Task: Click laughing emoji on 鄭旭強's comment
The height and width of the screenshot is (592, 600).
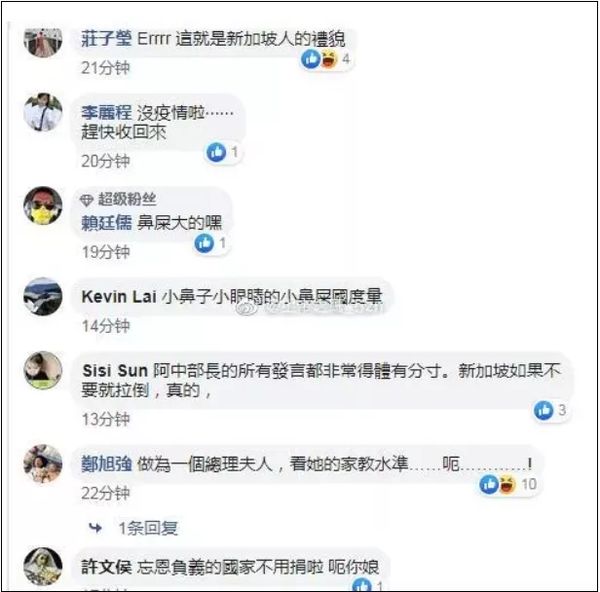Action: coord(507,484)
